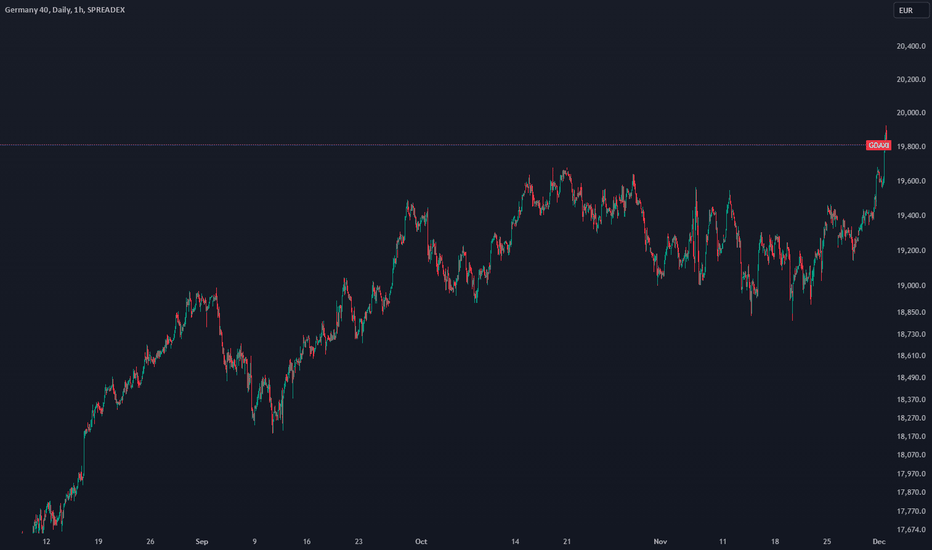The width and height of the screenshot is (932, 550).
Task: Click the 18,170.0 price axis label
Action: coord(911,436)
